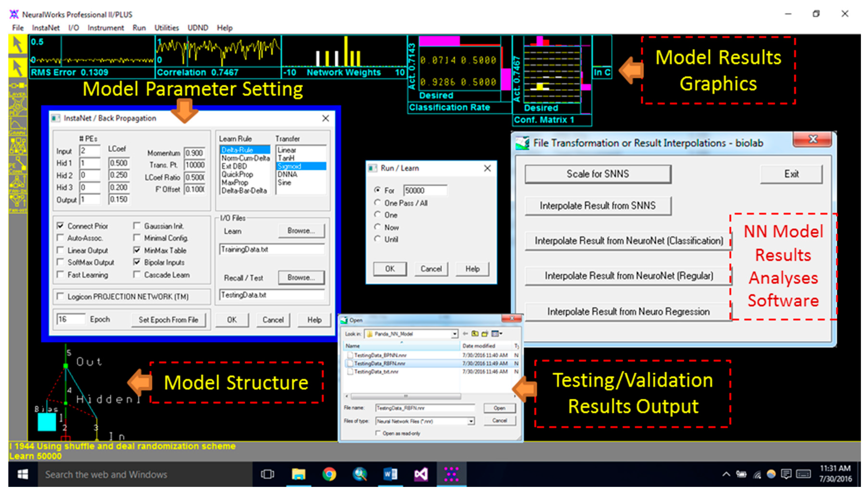
Task: Select the One Pass / All radio option
Action: (x=377, y=203)
